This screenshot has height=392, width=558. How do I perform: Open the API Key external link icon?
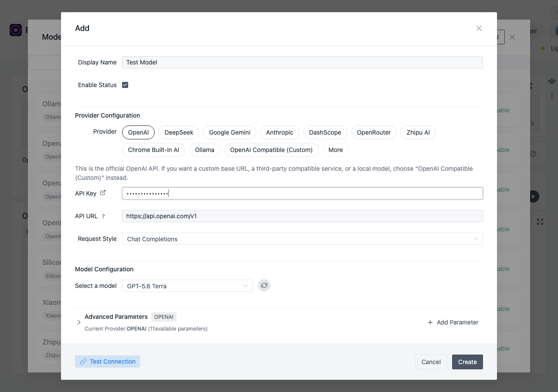coord(103,193)
